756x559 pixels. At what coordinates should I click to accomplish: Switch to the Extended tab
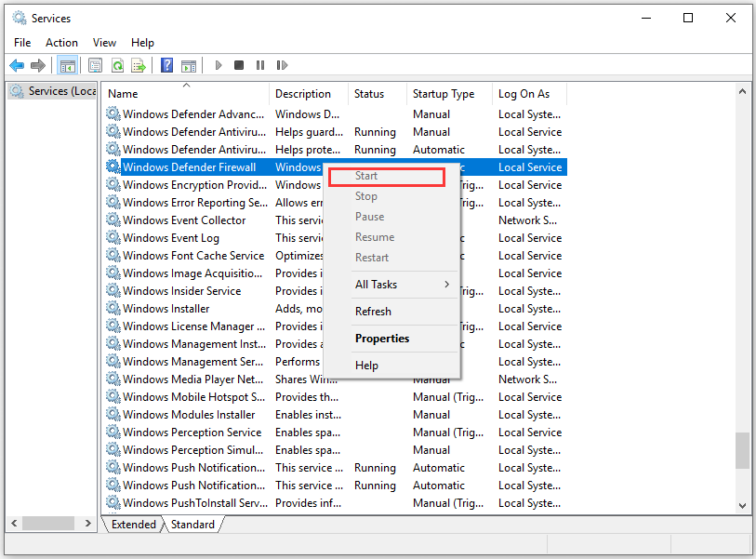[134, 525]
